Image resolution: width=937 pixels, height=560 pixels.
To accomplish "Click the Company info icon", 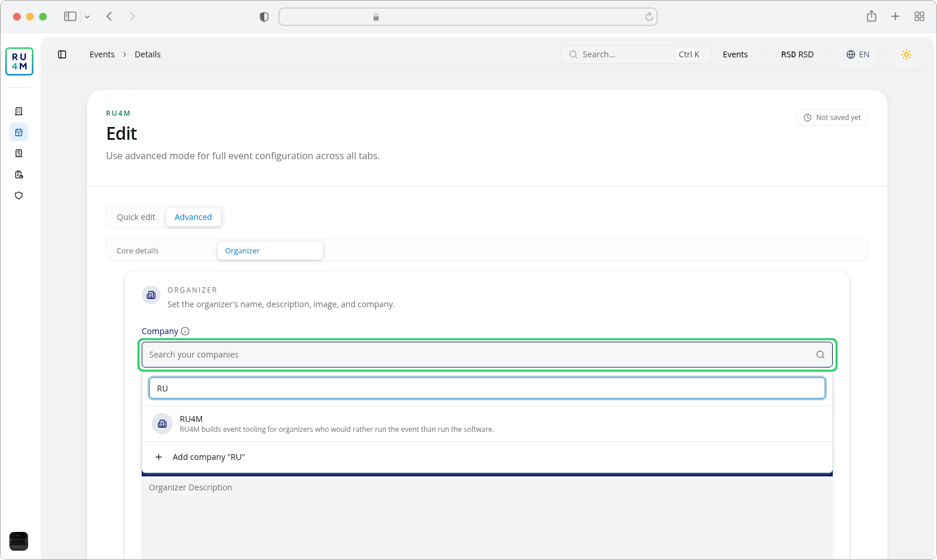I will click(x=185, y=331).
